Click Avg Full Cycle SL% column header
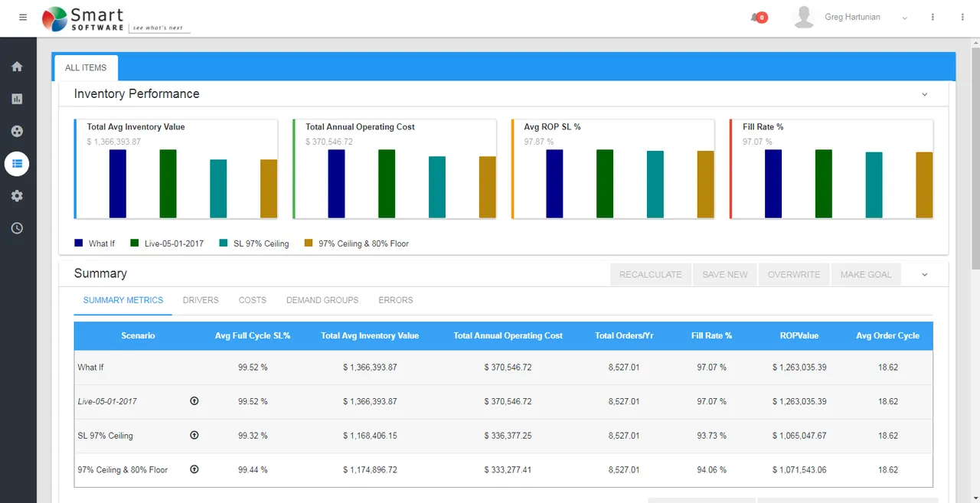 click(253, 336)
